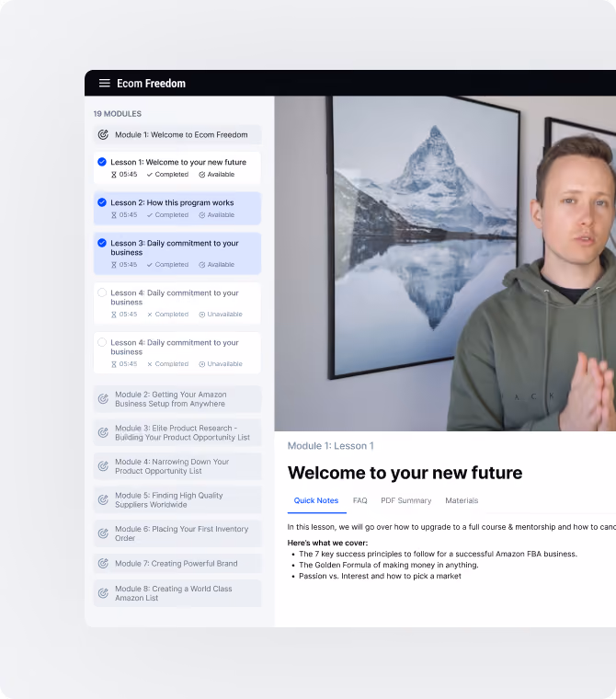616x699 pixels.
Task: Click the Completed label in Lesson 3
Action: [x=172, y=265]
